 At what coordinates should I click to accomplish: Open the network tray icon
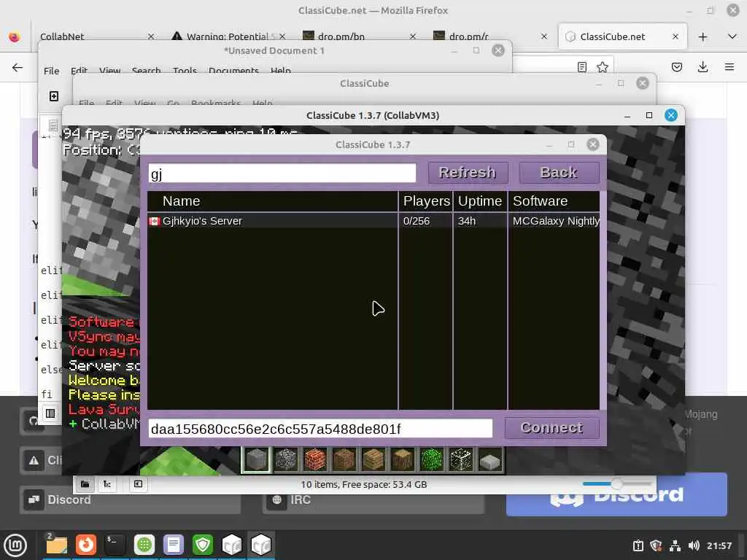[x=675, y=545]
